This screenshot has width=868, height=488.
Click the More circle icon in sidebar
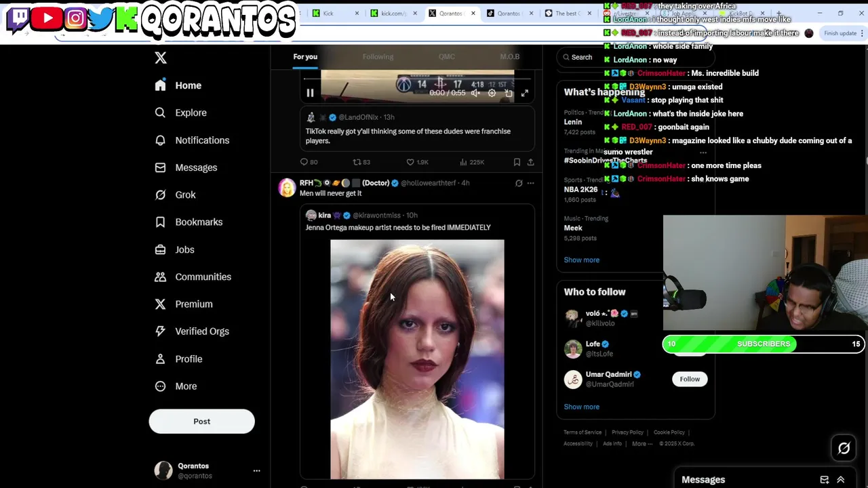(x=160, y=386)
